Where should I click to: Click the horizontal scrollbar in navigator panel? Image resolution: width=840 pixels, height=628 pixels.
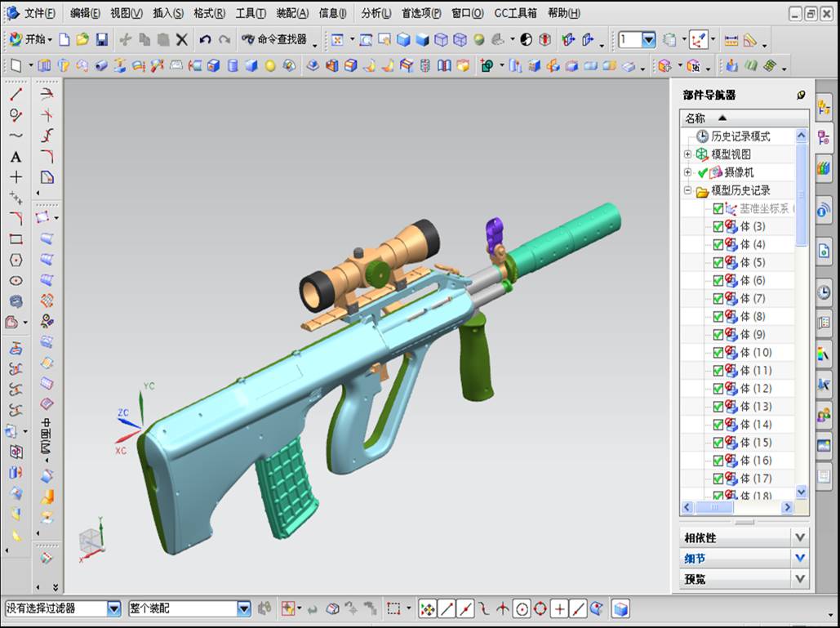point(737,507)
